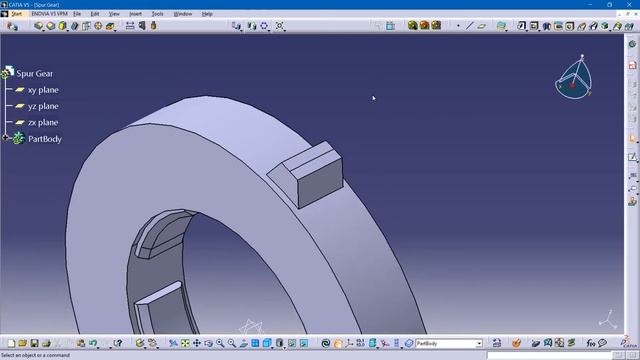Click the Formula f(x) icon
Image resolution: width=640 pixels, height=360 pixels.
[591, 343]
